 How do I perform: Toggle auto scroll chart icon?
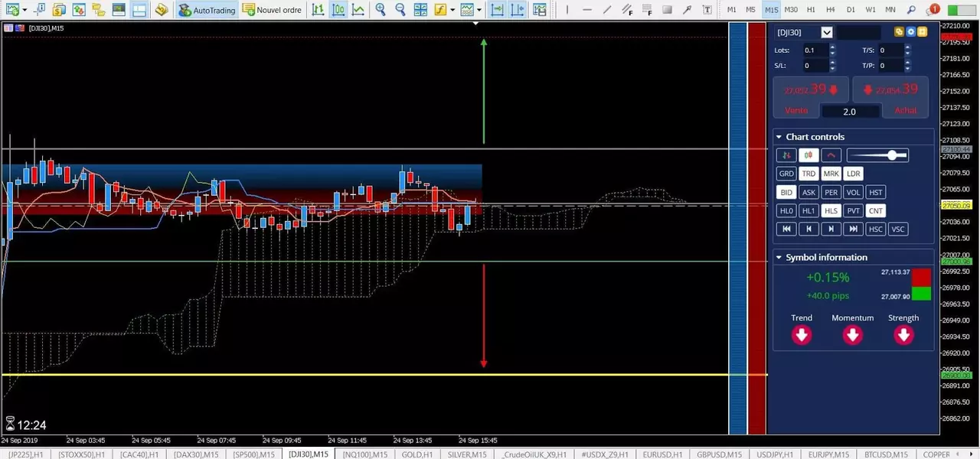pos(498,10)
